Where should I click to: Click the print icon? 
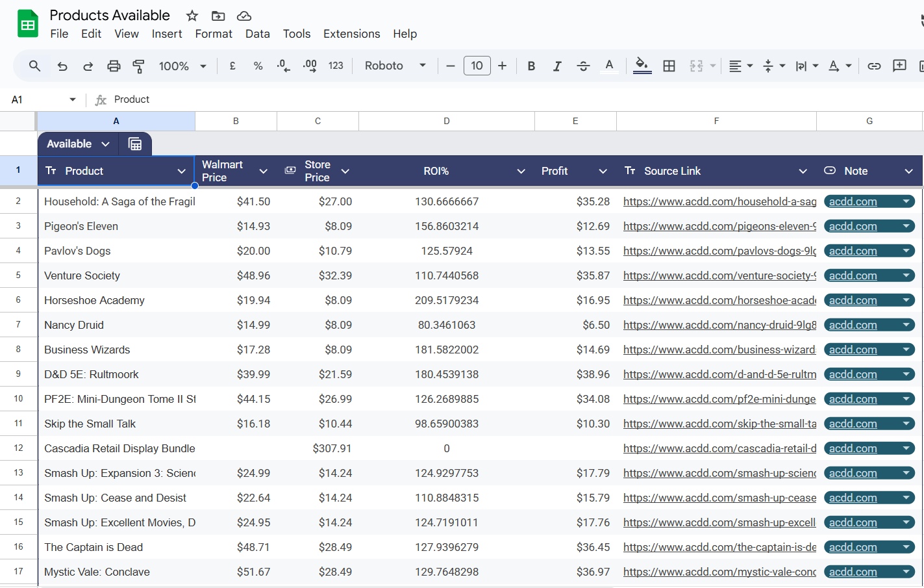pos(114,66)
